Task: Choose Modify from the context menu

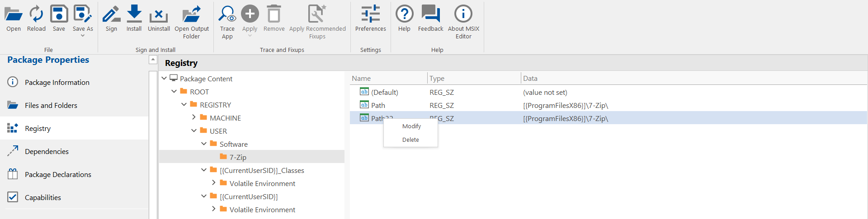Action: (x=411, y=126)
